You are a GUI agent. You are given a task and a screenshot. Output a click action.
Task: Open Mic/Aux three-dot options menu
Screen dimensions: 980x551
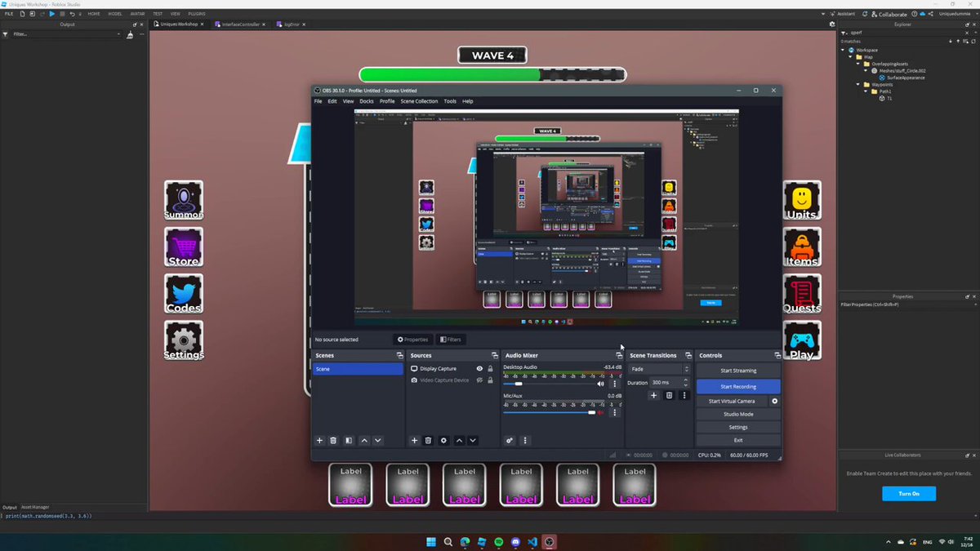pos(615,412)
